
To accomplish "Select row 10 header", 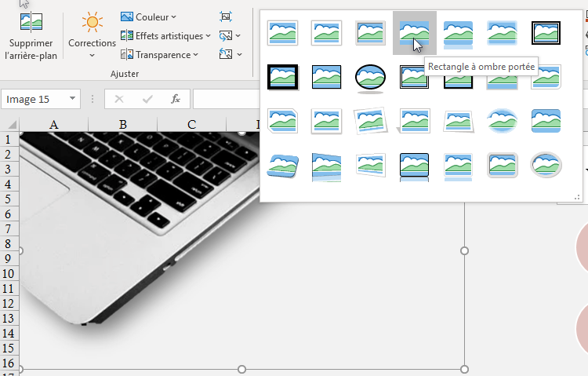I will (x=9, y=273).
